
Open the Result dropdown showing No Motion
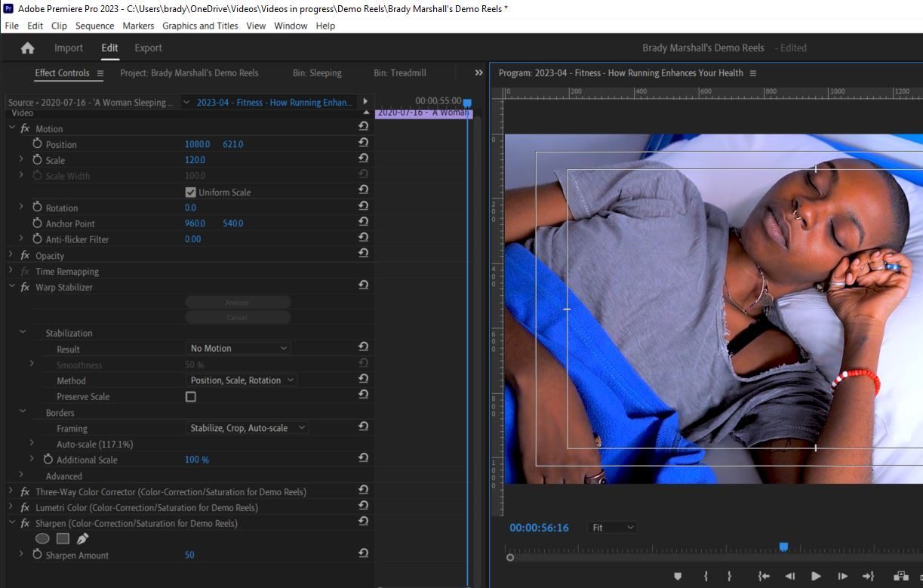tap(238, 348)
